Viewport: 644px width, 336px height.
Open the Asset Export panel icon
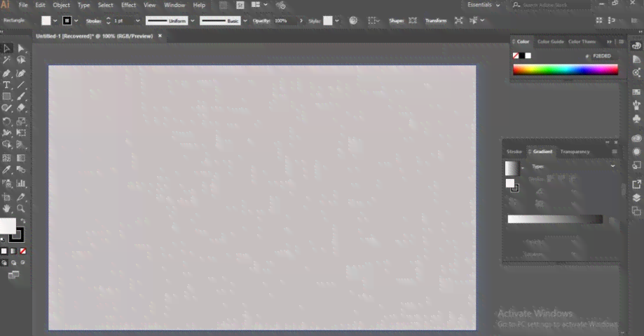[x=636, y=184]
